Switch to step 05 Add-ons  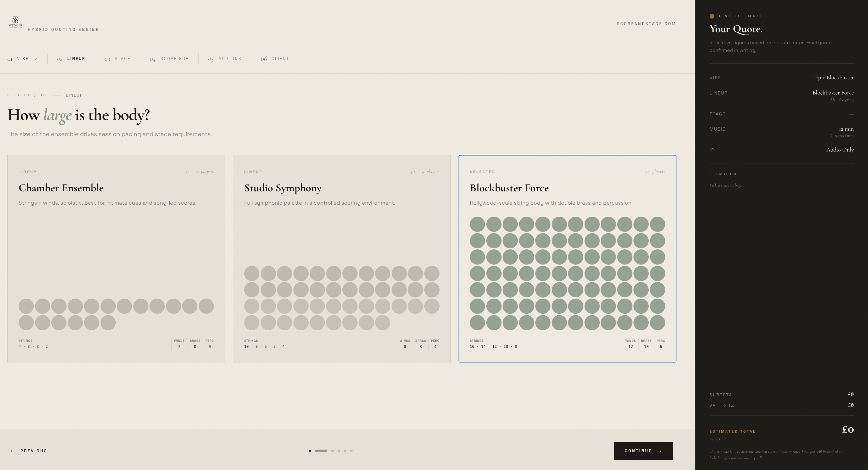pyautogui.click(x=225, y=59)
